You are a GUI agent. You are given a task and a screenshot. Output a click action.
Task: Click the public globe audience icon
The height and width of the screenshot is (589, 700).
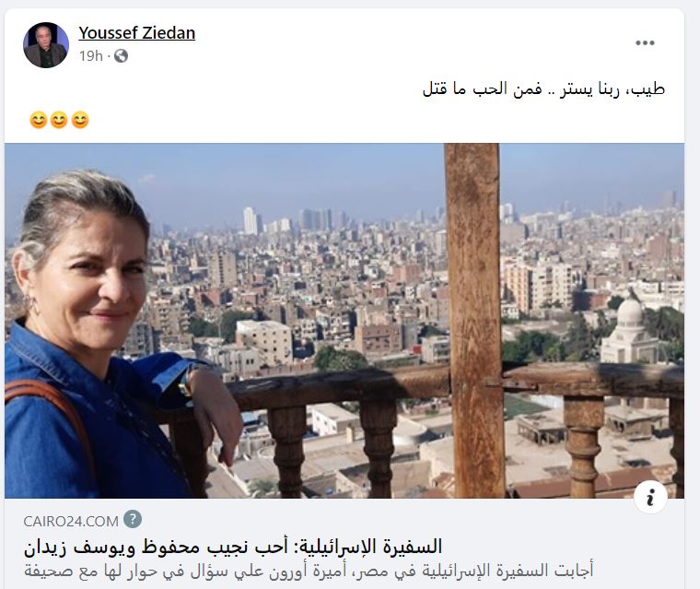click(x=121, y=56)
